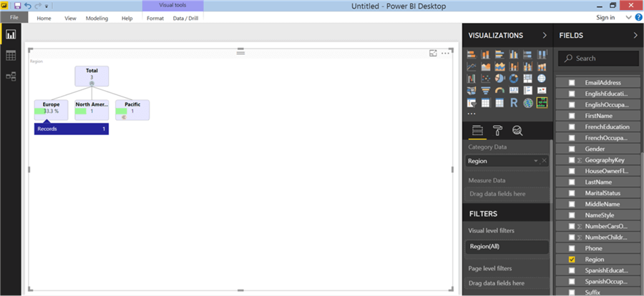Click Sign in
Viewport: 644px width, 296px height.
(605, 17)
